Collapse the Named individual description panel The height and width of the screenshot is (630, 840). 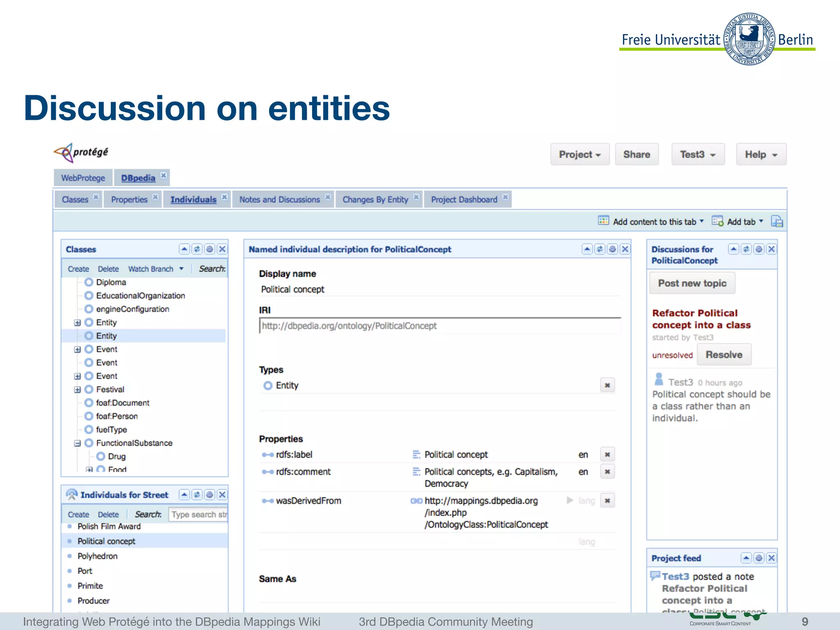(587, 249)
